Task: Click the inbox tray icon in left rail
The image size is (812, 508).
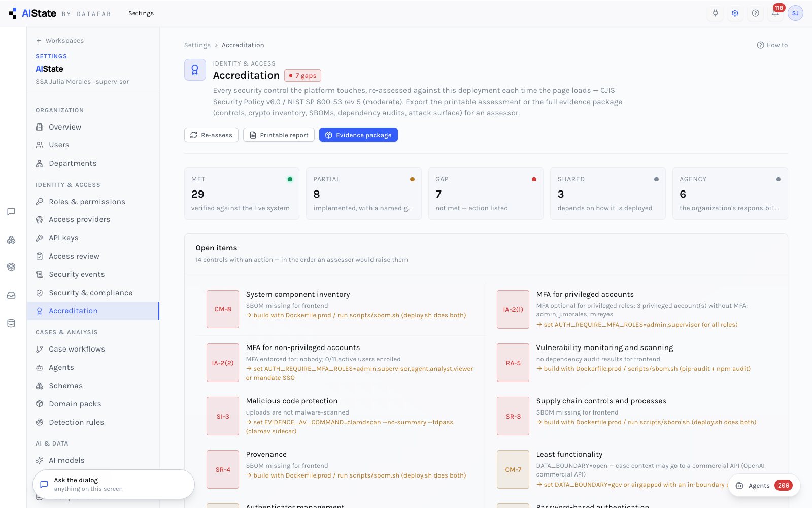Action: 11,295
